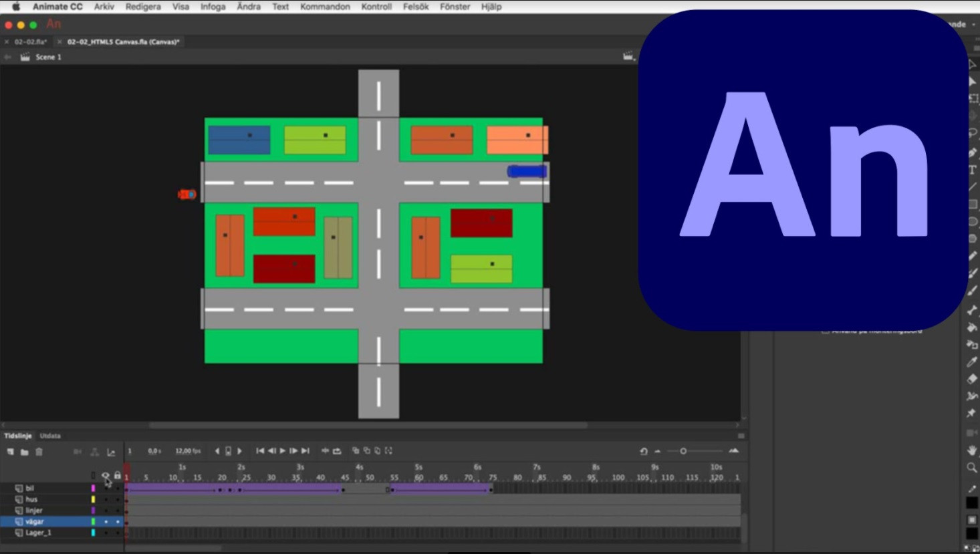The image size is (980, 554).
Task: Select the Subselection arrow tool
Action: tap(973, 82)
